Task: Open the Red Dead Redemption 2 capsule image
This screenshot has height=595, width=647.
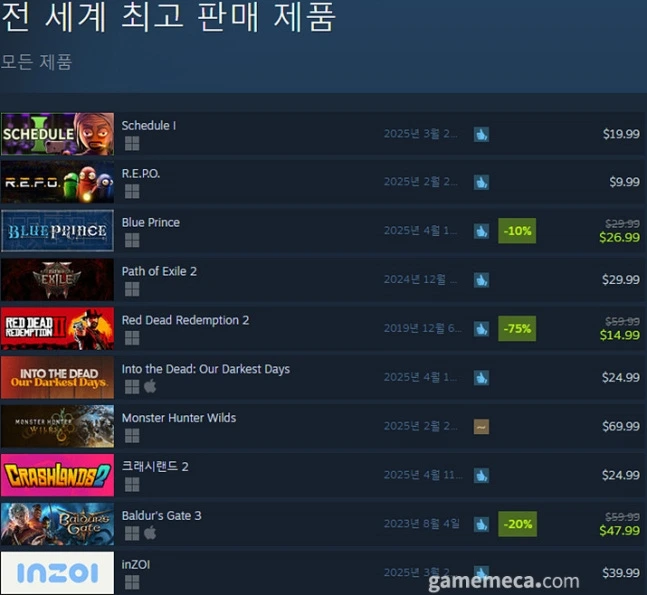Action: (x=57, y=329)
